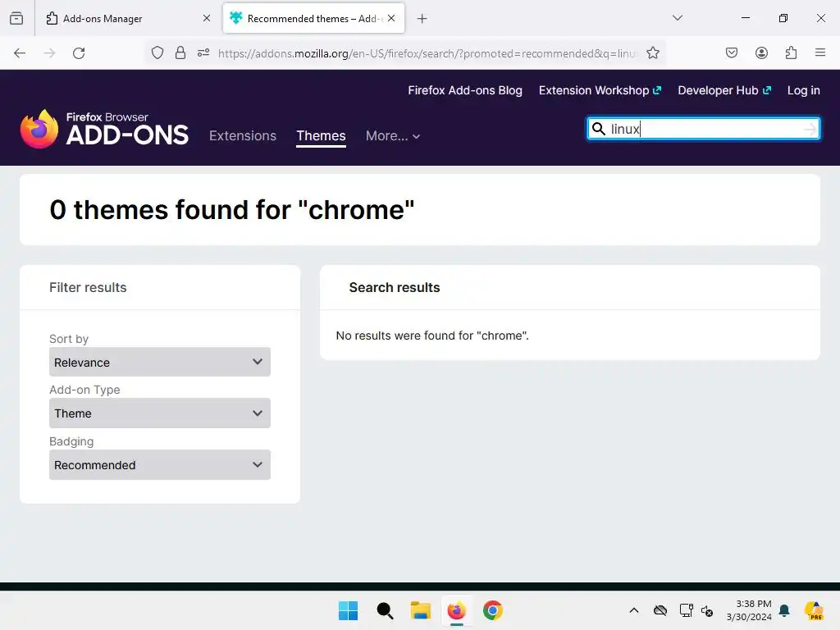Click the 'Filter results' heading
The height and width of the screenshot is (630, 840).
tap(88, 287)
